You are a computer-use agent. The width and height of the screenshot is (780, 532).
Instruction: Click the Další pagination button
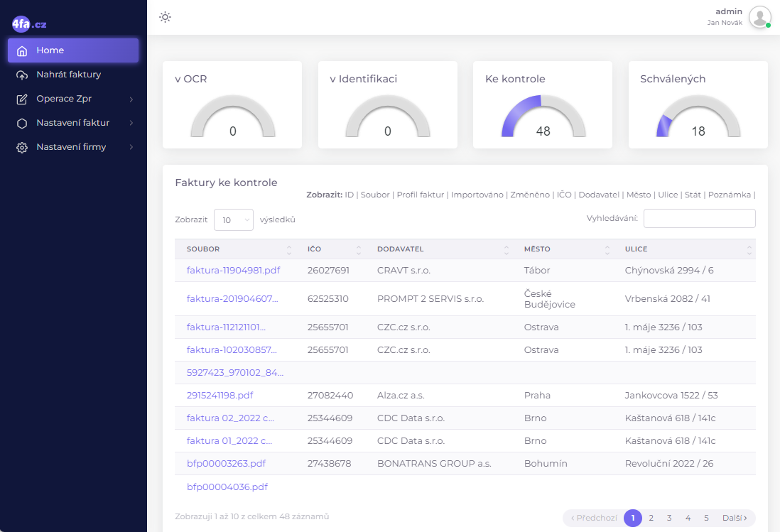click(736, 518)
